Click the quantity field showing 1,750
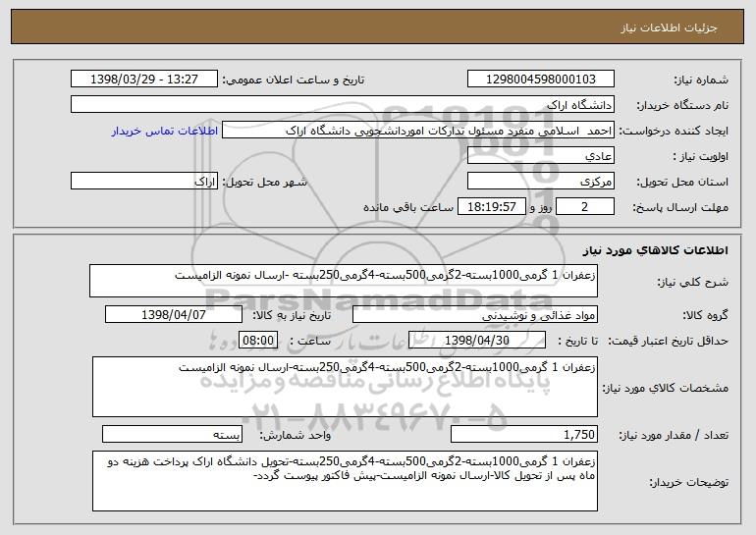 click(524, 434)
